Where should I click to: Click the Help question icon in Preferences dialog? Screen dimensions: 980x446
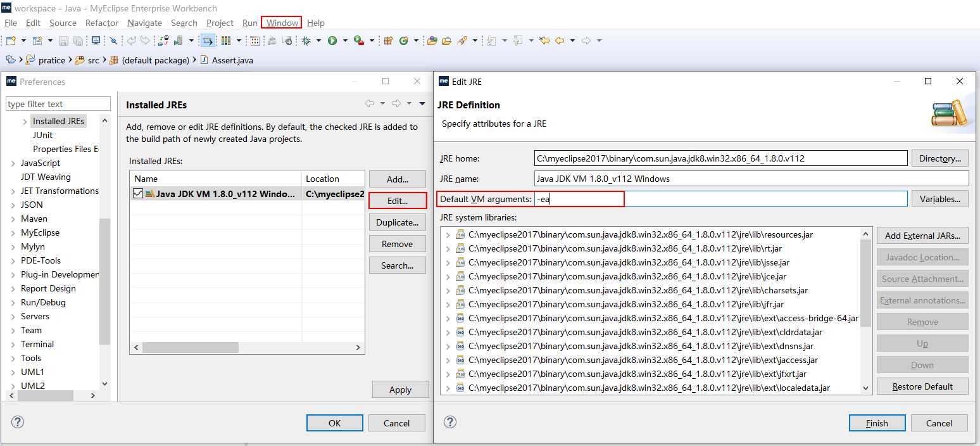click(18, 422)
